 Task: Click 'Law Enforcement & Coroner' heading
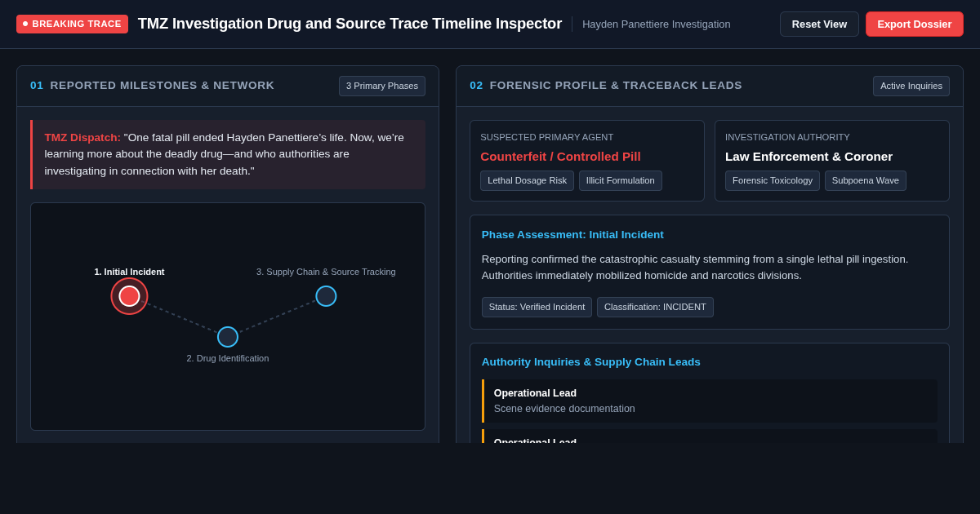pyautogui.click(x=808, y=156)
